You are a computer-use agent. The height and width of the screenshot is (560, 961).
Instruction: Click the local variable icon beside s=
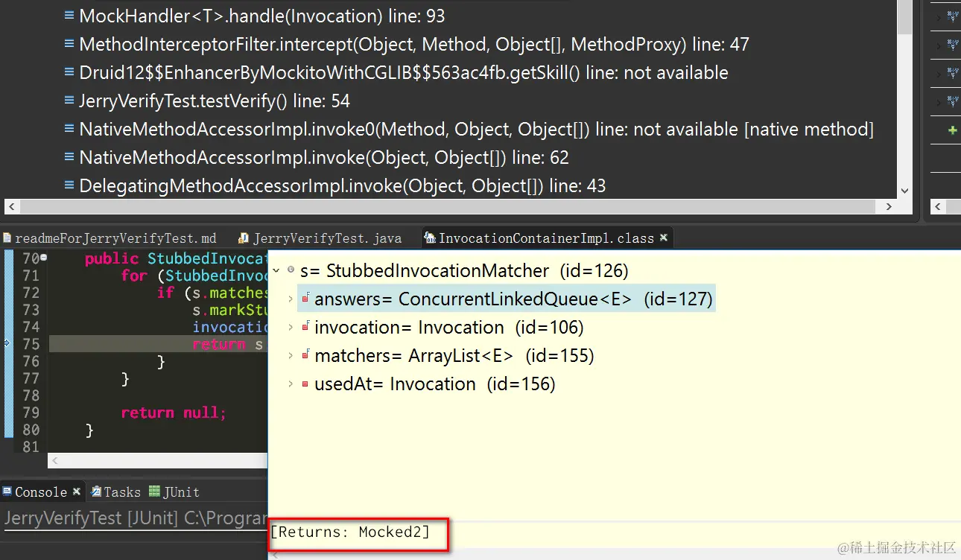pyautogui.click(x=291, y=270)
